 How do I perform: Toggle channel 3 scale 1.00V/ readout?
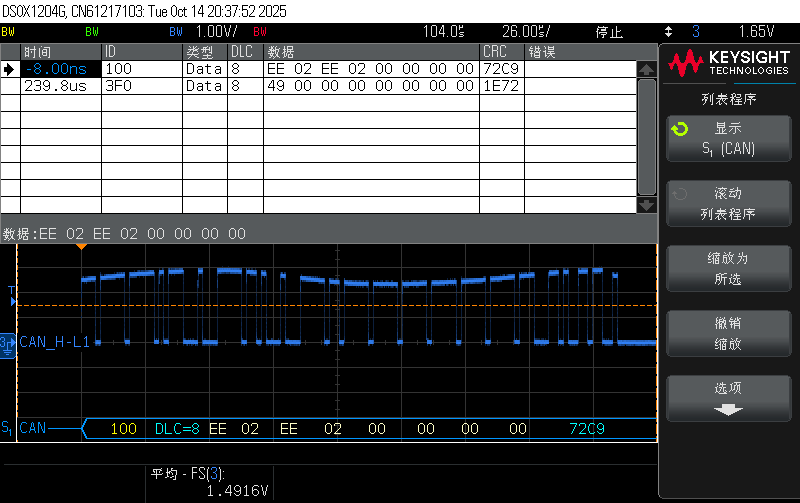coord(214,31)
